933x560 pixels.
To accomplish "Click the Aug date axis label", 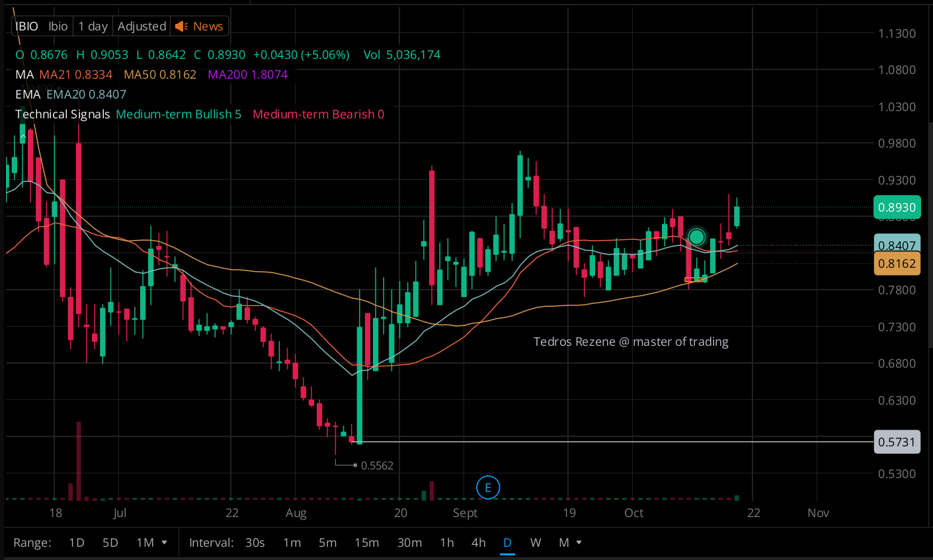I will pos(296,513).
